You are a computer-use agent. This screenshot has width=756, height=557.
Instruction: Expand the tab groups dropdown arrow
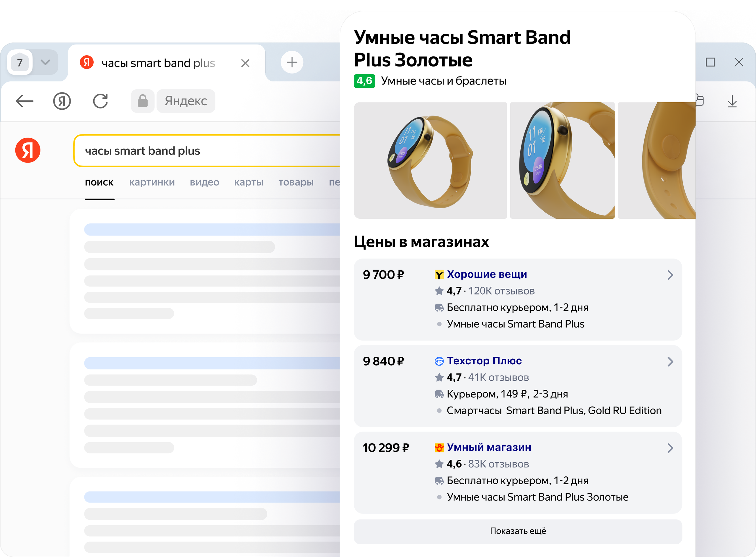coord(45,62)
